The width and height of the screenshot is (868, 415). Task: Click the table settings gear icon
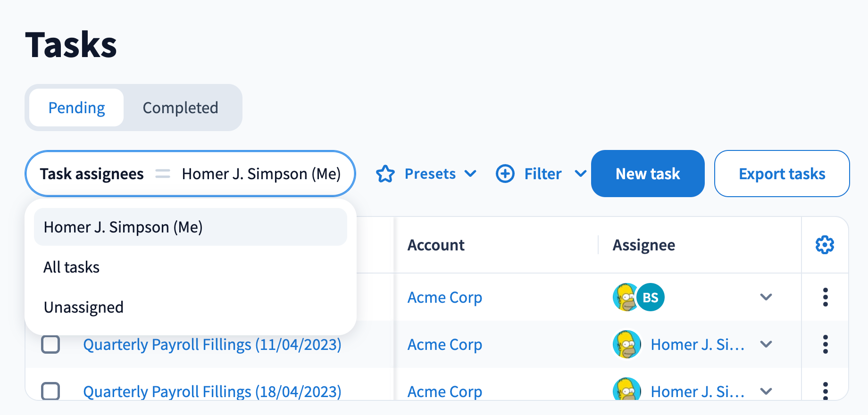coord(825,245)
